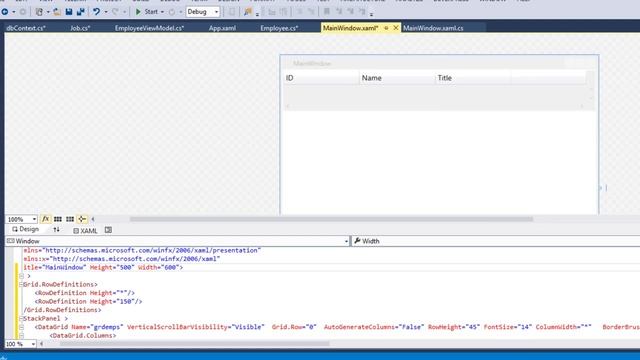
Task: Switch to the dbContext.cs tab
Action: point(26,28)
